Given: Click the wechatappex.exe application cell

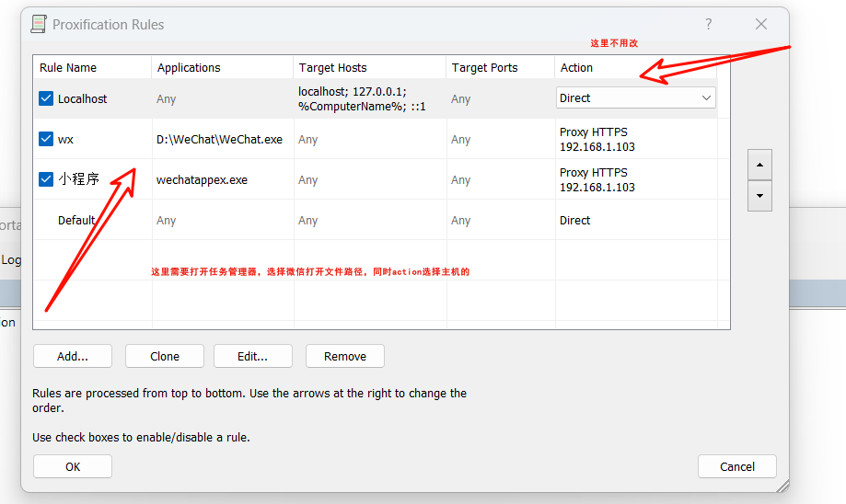Looking at the screenshot, I should point(202,180).
